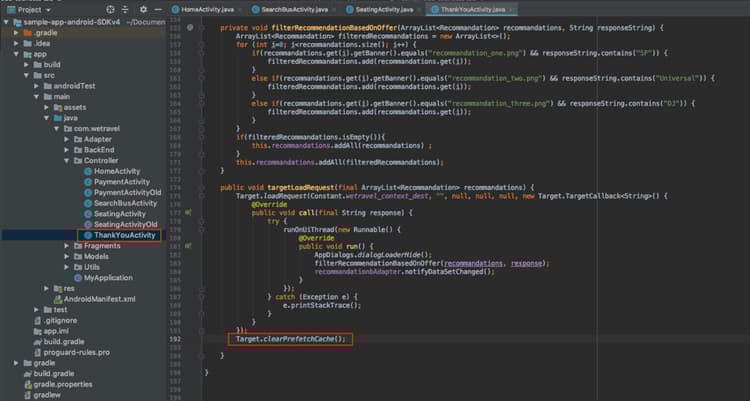Screen dimensions: 750x401
Task: Click override gutter icon on line 181
Action: [x=189, y=244]
